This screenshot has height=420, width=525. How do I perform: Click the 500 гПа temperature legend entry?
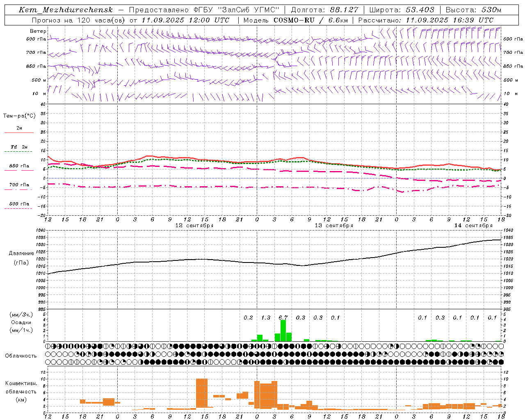click(x=19, y=204)
